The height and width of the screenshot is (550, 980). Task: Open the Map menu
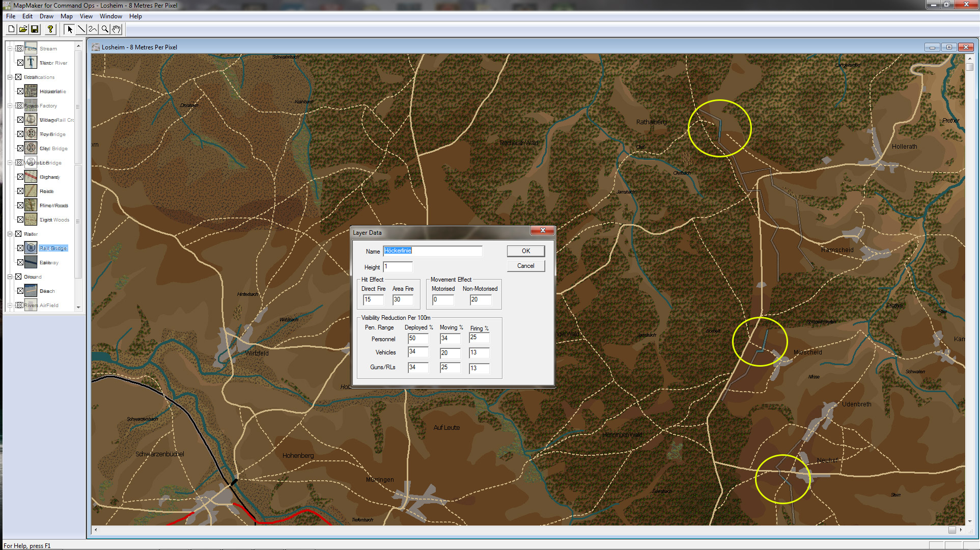pyautogui.click(x=66, y=16)
